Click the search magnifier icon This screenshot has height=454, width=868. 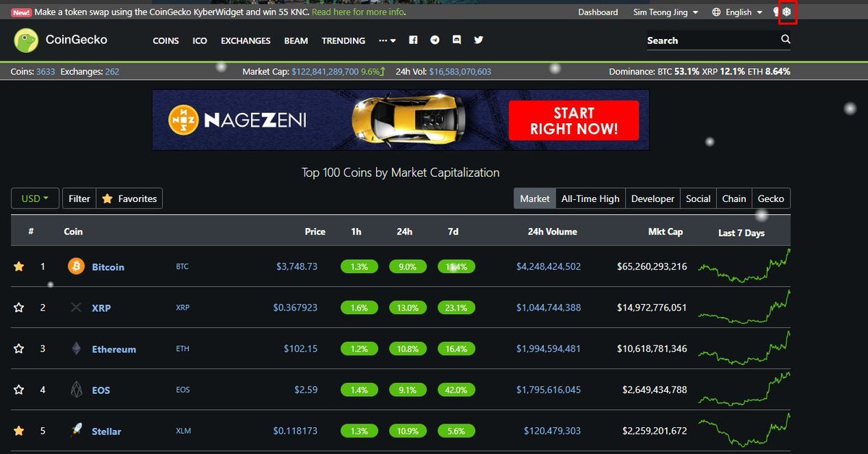point(786,40)
